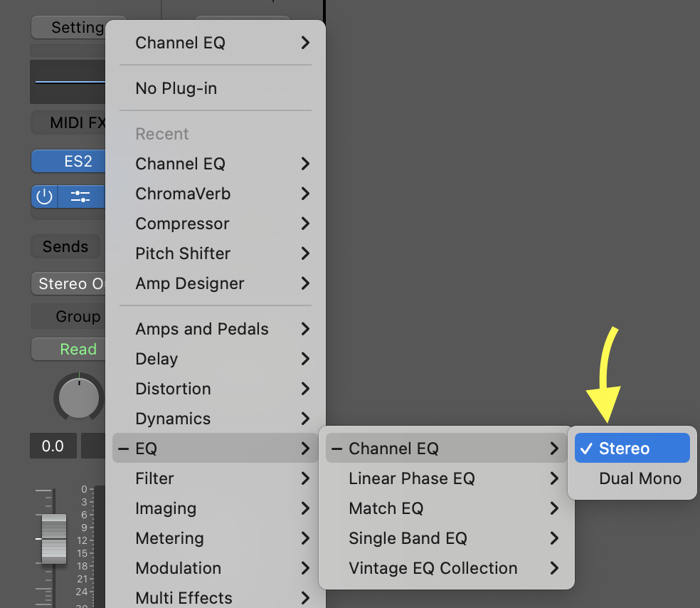Open the ChromaVerb recent entry
Screen dimensions: 700x608
[183, 194]
